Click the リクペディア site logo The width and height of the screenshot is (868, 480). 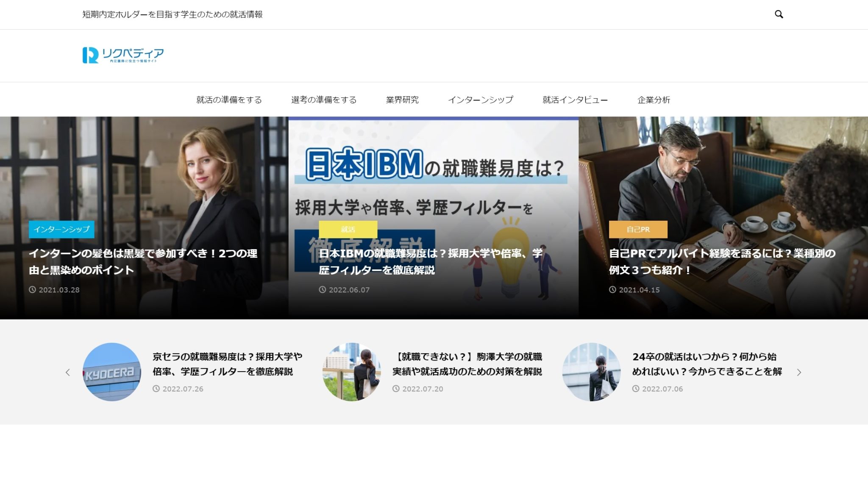tap(123, 55)
